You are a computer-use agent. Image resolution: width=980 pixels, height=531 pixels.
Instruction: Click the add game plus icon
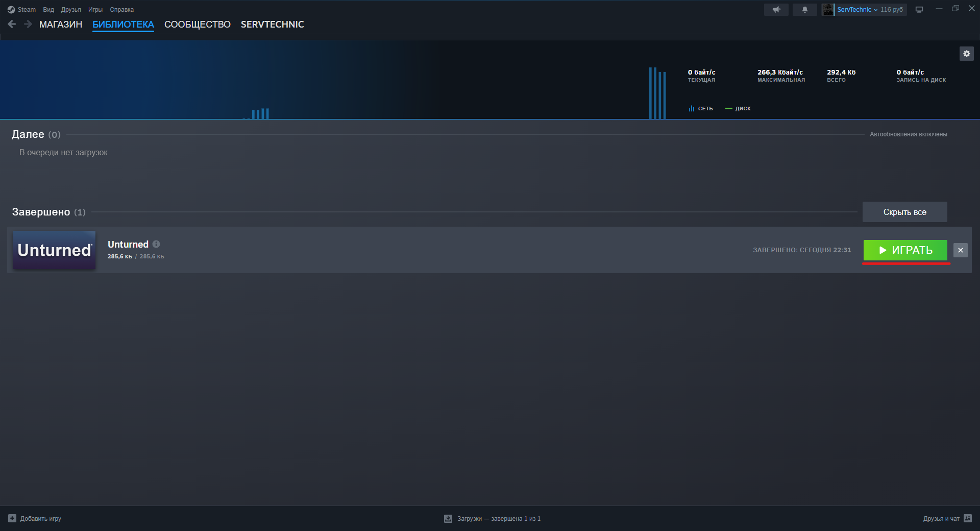(x=12, y=518)
